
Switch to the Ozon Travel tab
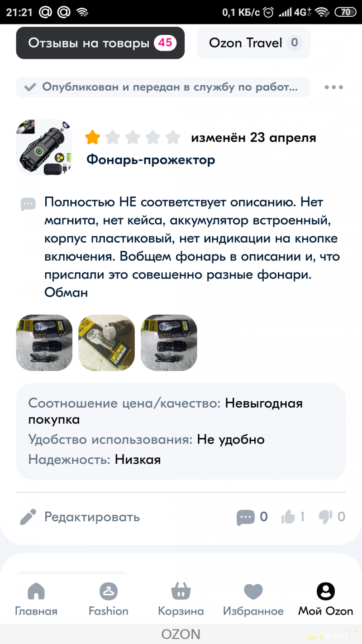[254, 43]
